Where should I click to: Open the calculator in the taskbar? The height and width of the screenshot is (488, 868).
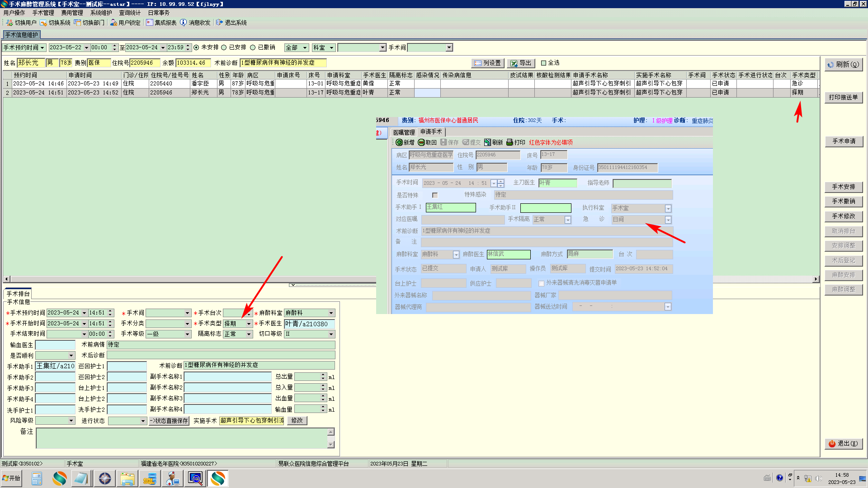point(37,479)
